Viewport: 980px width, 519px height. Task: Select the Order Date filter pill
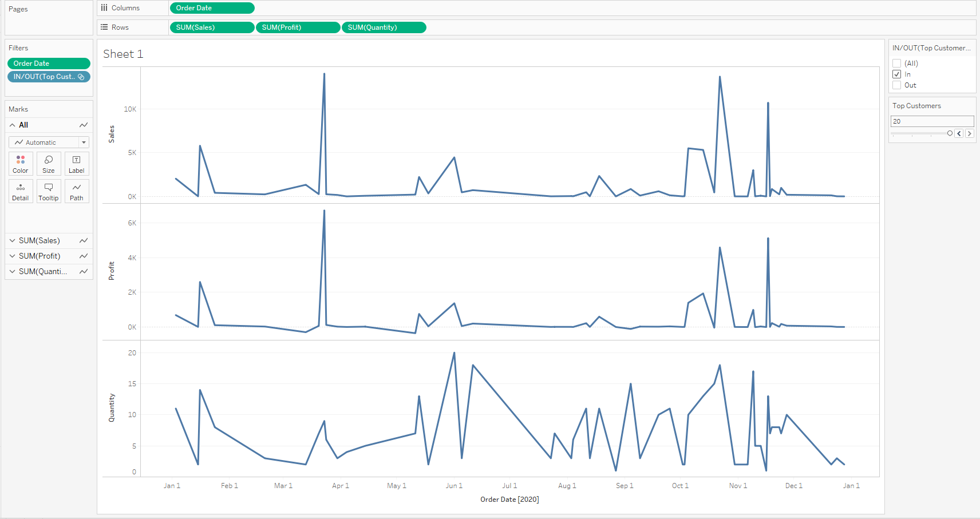(49, 64)
